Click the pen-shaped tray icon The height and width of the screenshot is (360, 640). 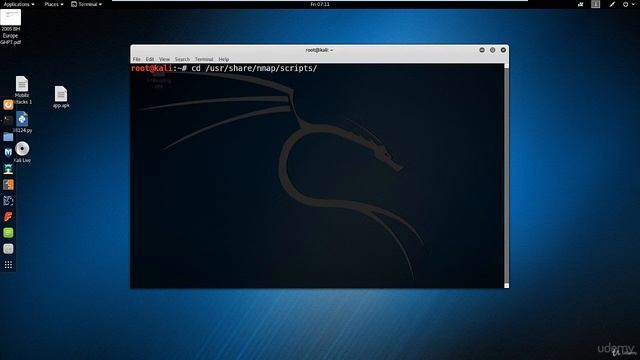(612, 4)
